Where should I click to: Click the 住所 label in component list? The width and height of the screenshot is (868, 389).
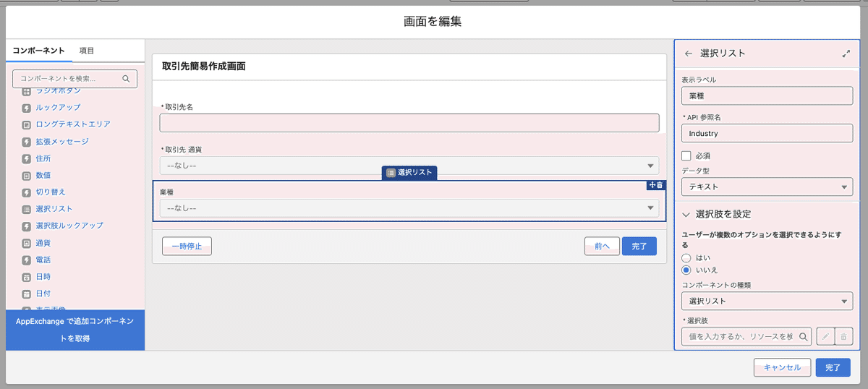click(43, 158)
